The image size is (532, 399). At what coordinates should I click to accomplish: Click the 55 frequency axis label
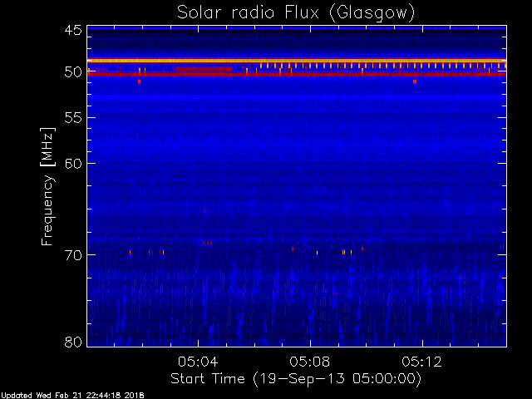click(73, 118)
